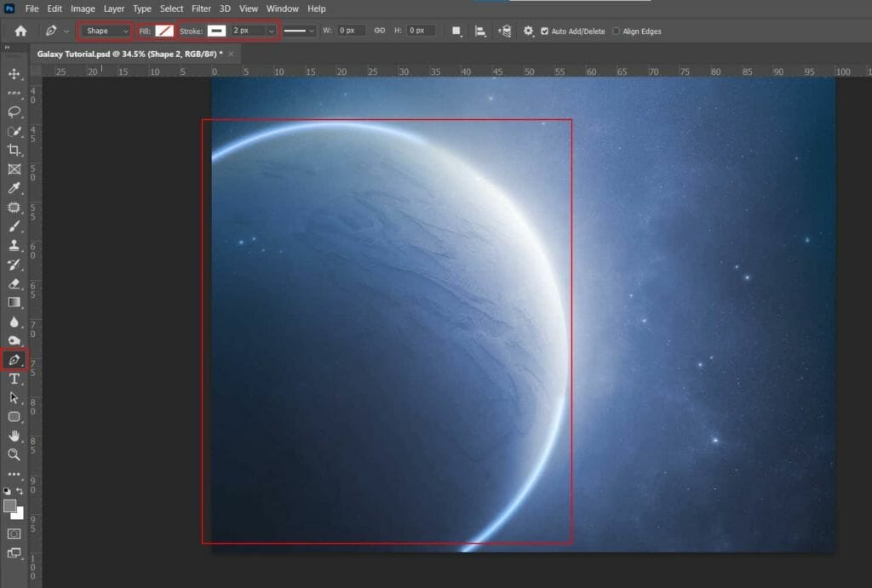This screenshot has height=588, width=872.
Task: Click the background color swatch
Action: 20,514
